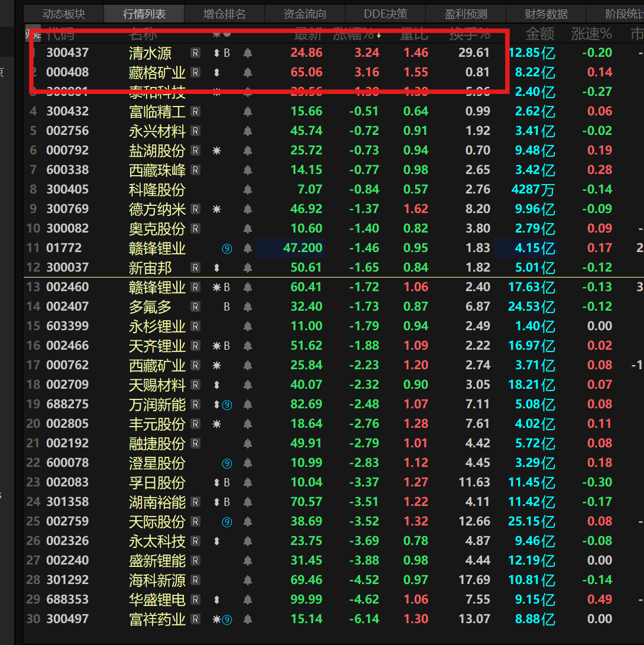Click the R badge beside 多氟多
The width and height of the screenshot is (644, 645).
[x=196, y=307]
